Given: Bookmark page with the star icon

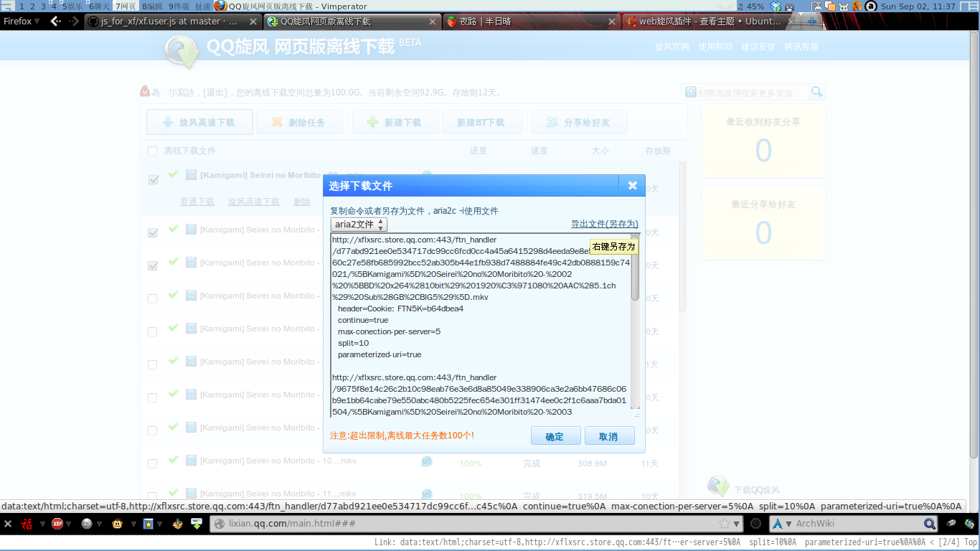Looking at the screenshot, I should click(725, 524).
